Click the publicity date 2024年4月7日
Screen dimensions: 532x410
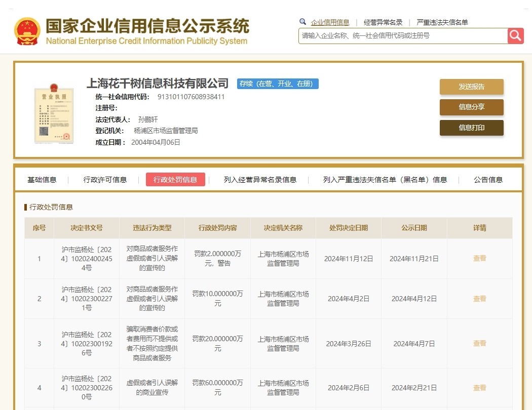[x=414, y=344]
